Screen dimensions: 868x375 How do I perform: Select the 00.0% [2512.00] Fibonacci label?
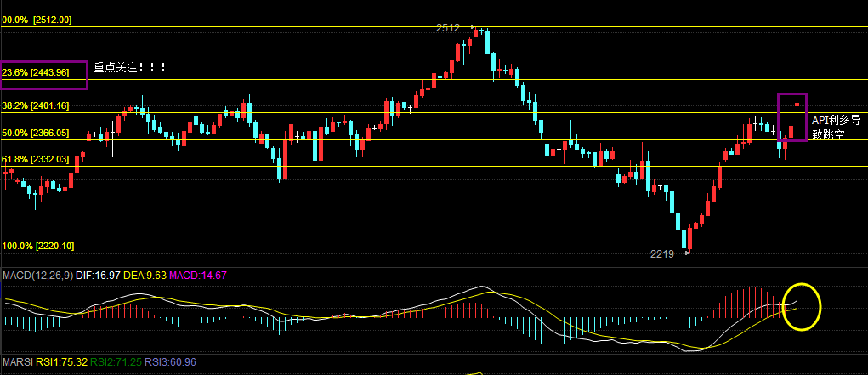point(37,20)
